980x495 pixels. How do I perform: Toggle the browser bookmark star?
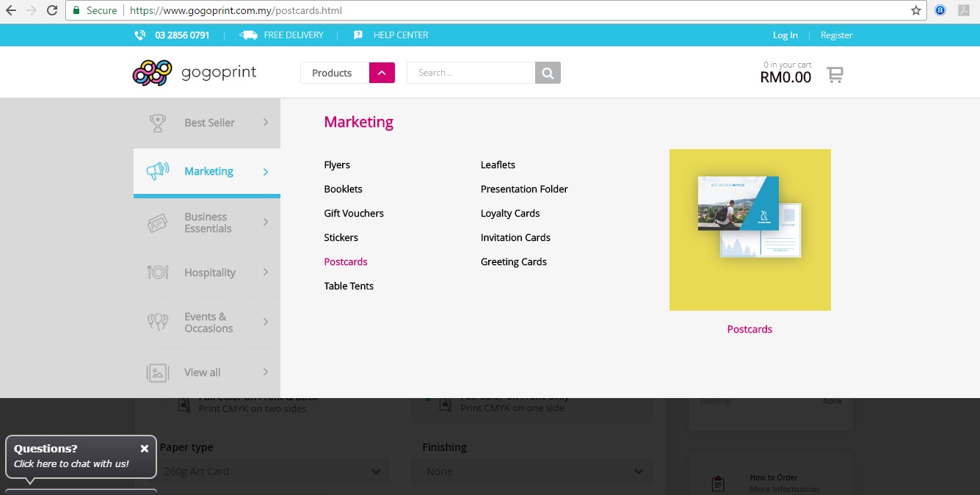(x=915, y=10)
